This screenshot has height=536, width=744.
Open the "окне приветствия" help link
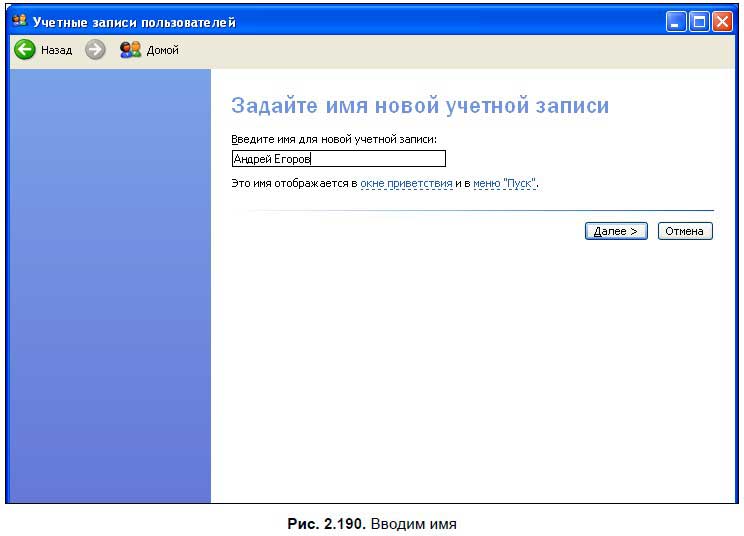[x=406, y=184]
